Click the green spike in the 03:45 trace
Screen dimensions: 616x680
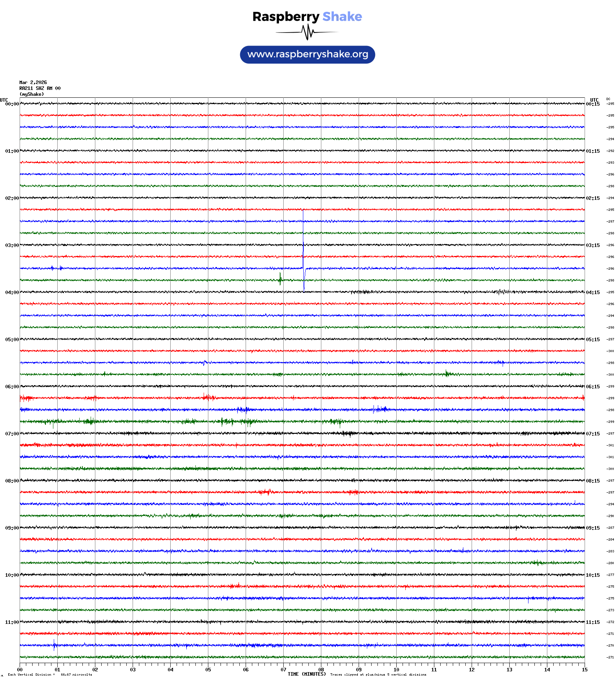[x=280, y=279]
